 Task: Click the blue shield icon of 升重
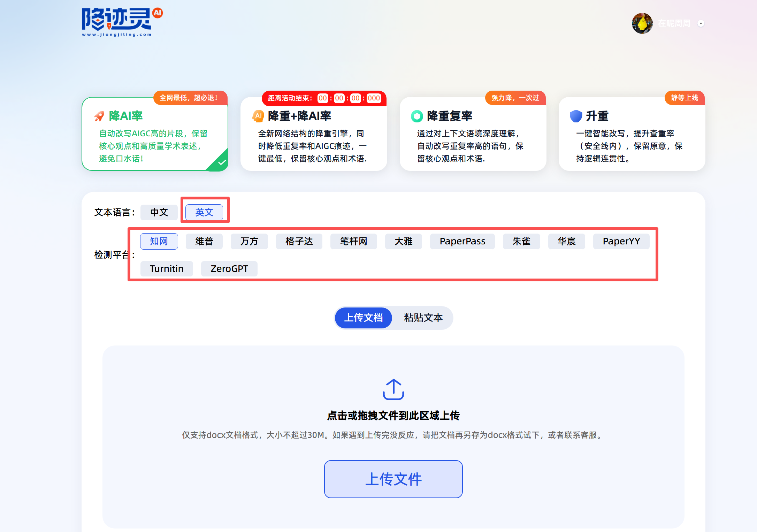click(576, 116)
